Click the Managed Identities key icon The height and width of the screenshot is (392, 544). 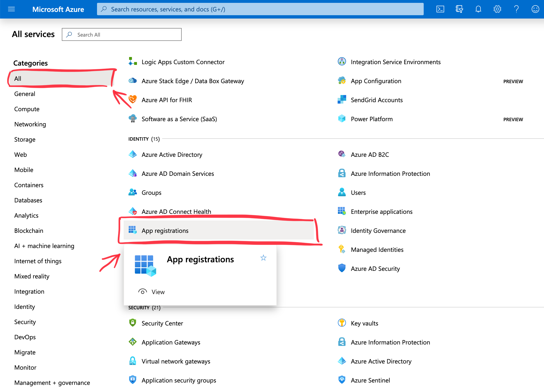(342, 249)
